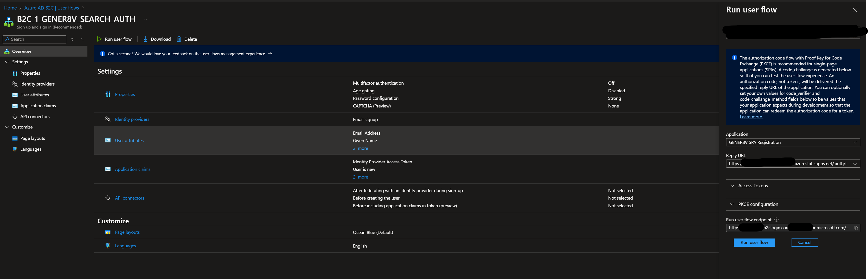Screen dimensions: 868x279
Task: Click the Application claims icon in the sidebar
Action: click(15, 106)
